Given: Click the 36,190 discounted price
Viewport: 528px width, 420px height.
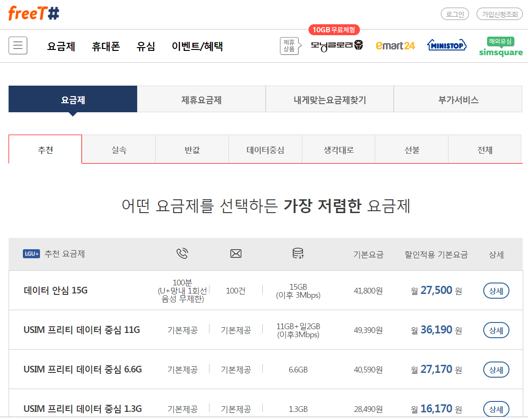Looking at the screenshot, I should (437, 330).
